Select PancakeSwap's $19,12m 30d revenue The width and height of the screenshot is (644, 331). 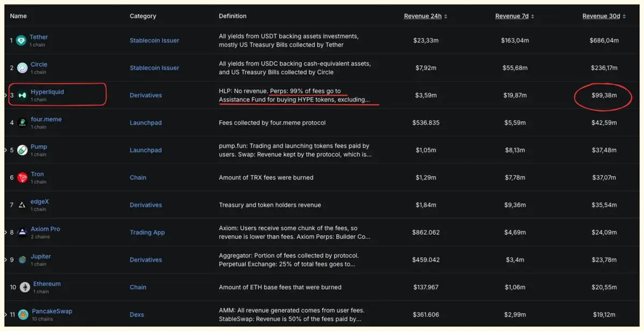coord(604,314)
